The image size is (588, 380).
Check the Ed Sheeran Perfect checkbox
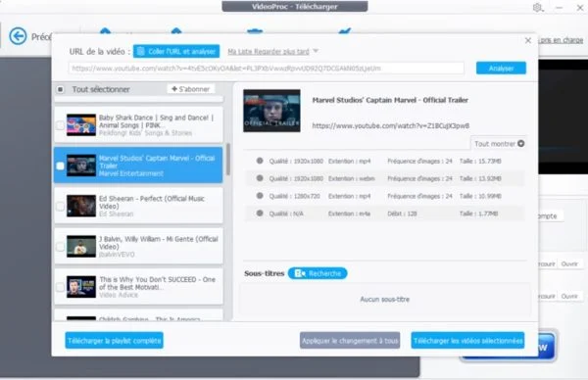click(60, 206)
